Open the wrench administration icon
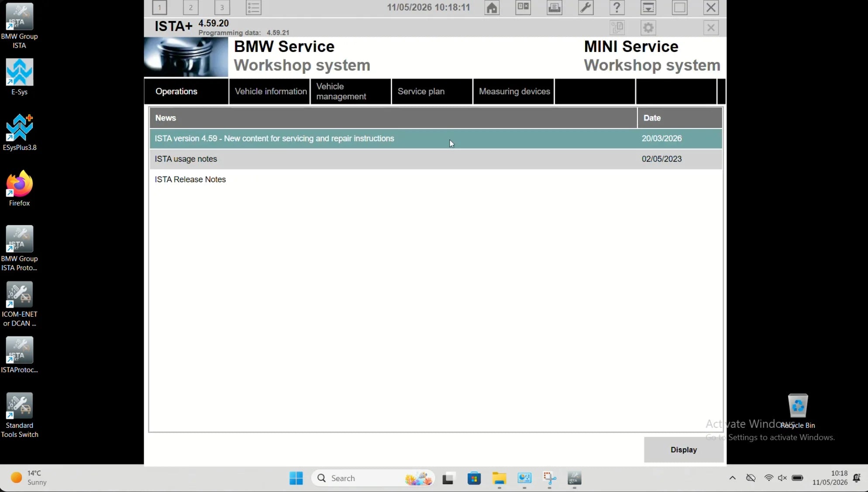 [586, 7]
